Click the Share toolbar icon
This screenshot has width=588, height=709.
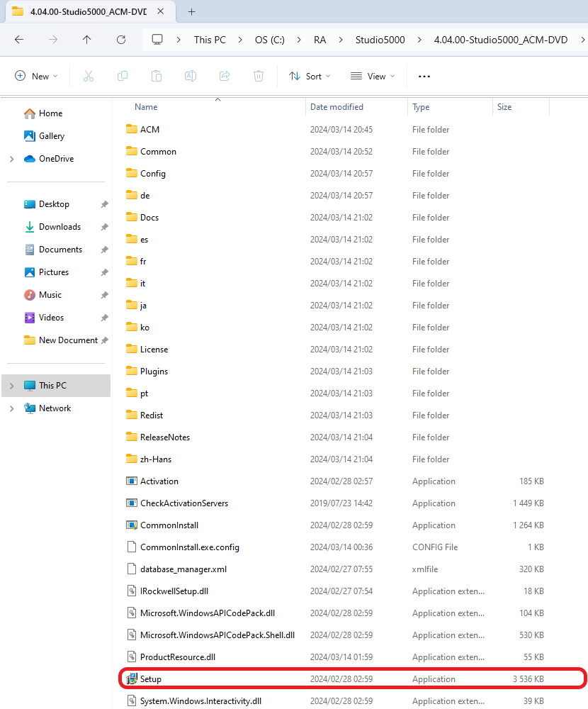(225, 76)
